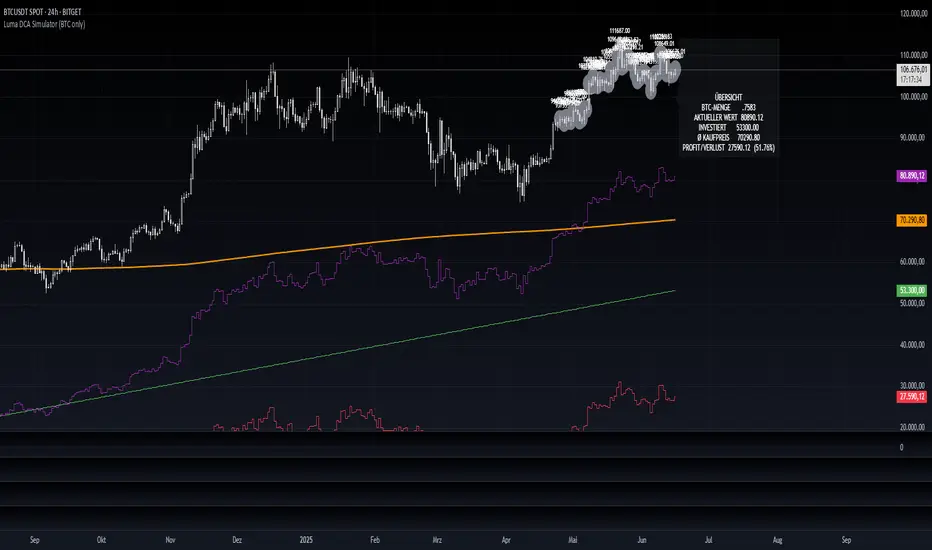Click the 30.000,00 price axis label
Screen dimensions: 932x550
[x=913, y=385]
